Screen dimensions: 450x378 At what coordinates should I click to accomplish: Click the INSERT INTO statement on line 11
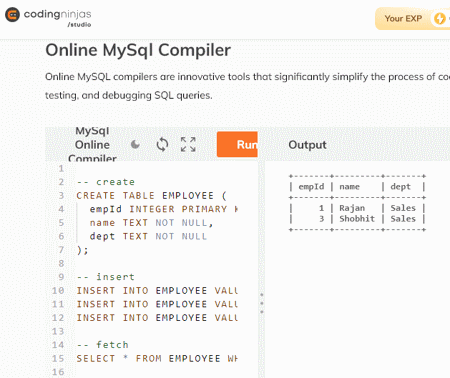click(157, 304)
